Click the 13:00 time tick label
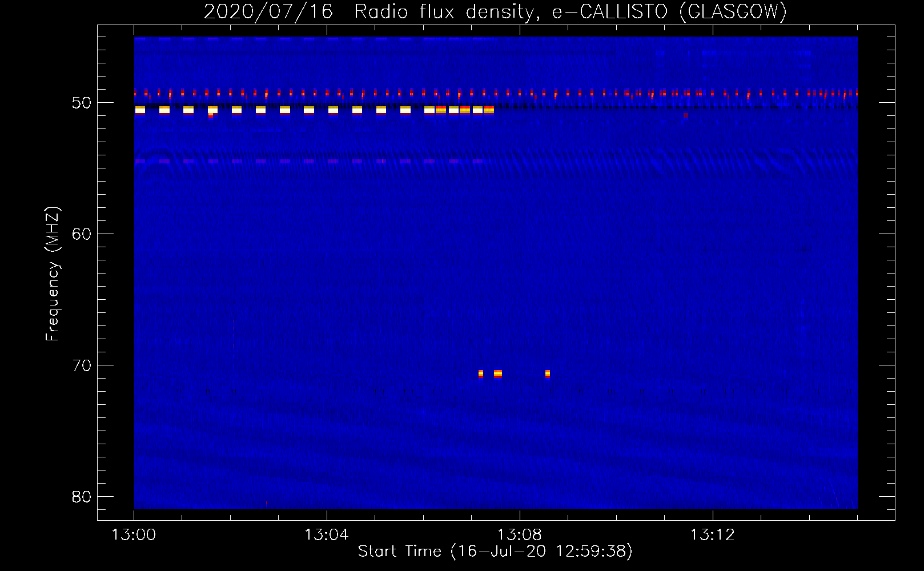The height and width of the screenshot is (571, 924). point(134,535)
